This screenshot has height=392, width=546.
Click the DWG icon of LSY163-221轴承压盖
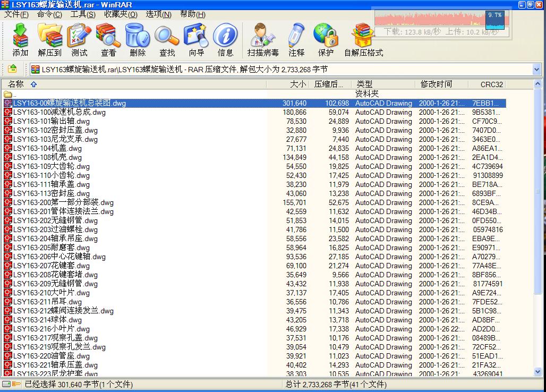coord(8,365)
